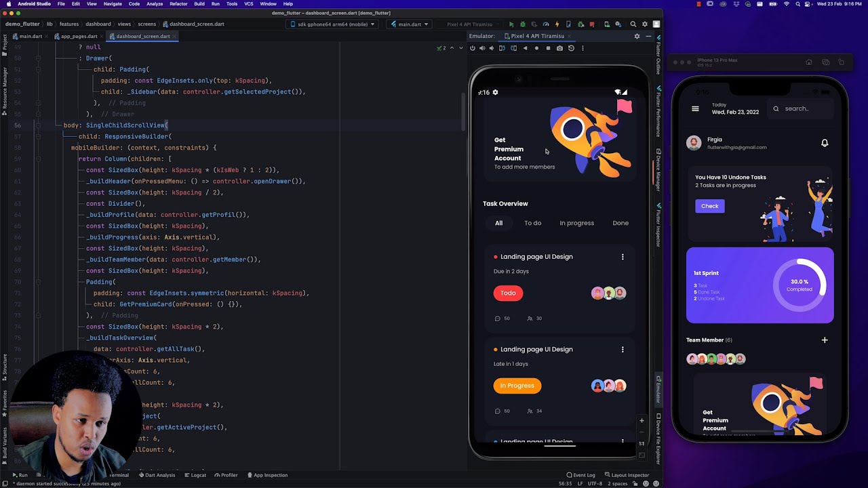
Task: Open main.dart run configuration dropdown
Action: pyautogui.click(x=410, y=24)
